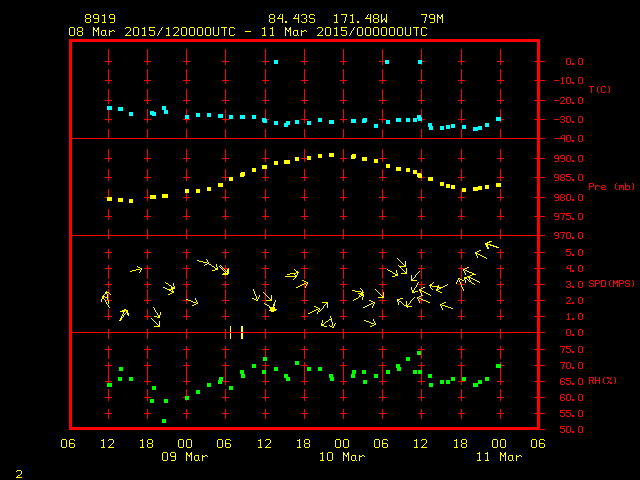Image resolution: width=640 pixels, height=480 pixels.
Task: Click the lowest green humidity data point
Action: pyautogui.click(x=164, y=421)
